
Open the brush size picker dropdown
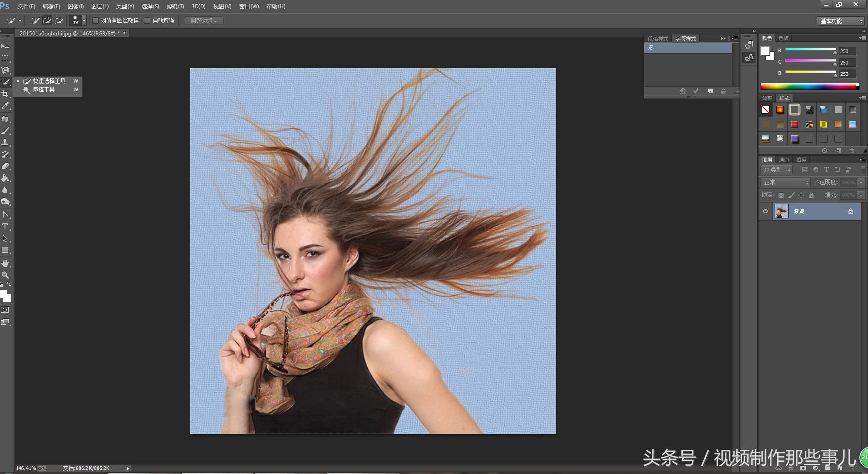click(84, 20)
